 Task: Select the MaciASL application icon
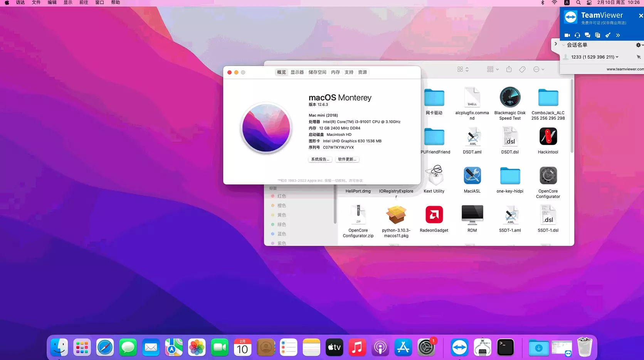[472, 176]
